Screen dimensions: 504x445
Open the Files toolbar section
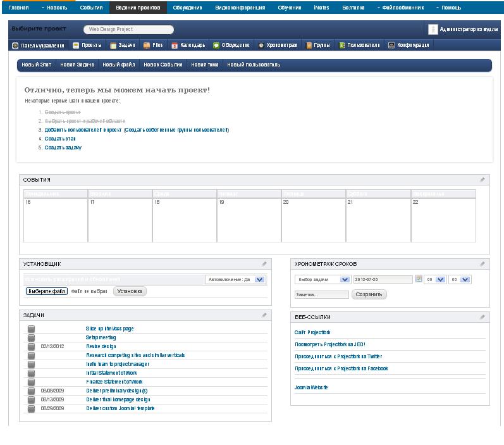[153, 46]
